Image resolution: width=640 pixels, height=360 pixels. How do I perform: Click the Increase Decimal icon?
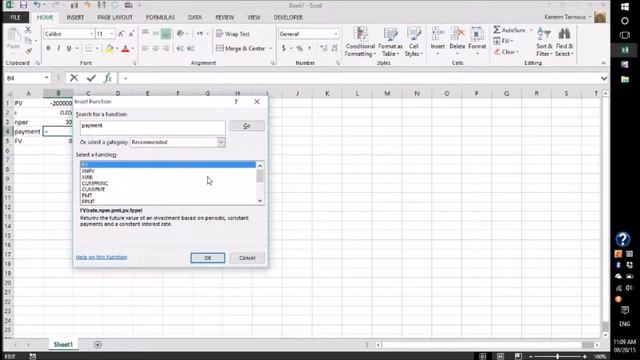tap(324, 49)
